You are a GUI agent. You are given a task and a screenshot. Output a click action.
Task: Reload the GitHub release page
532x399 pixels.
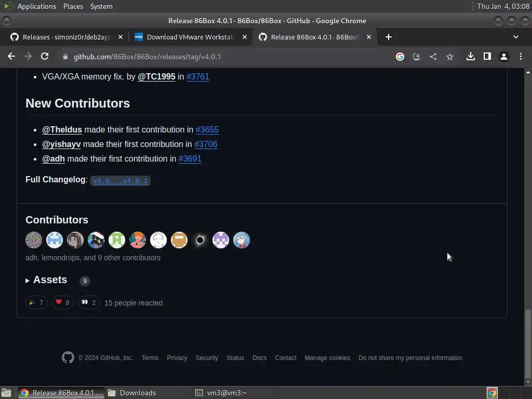tap(45, 56)
